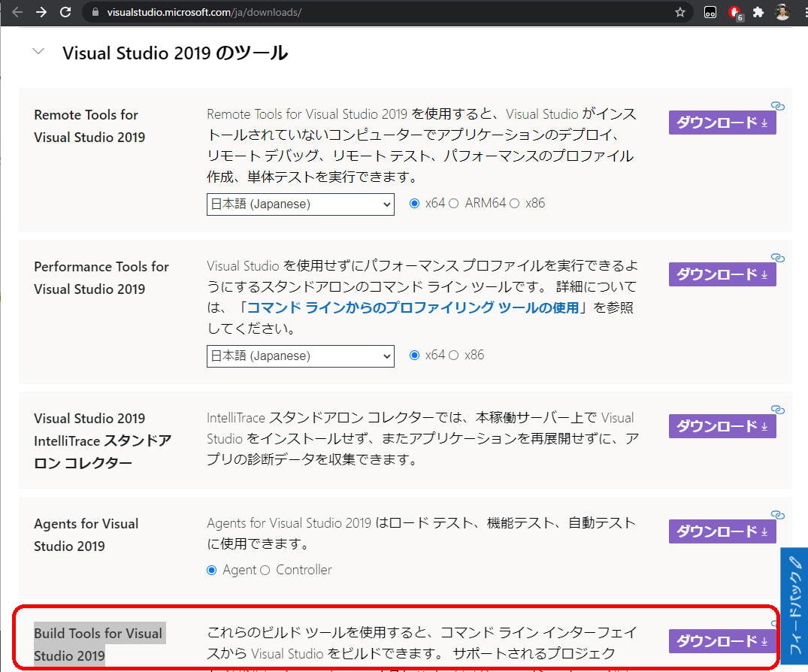
Task: Open Performance Tools language dropdown
Action: click(x=301, y=356)
